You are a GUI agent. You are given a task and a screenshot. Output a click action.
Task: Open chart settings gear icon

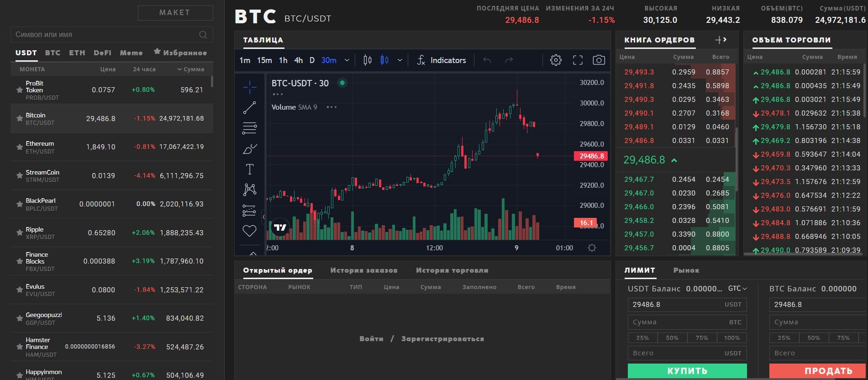point(556,60)
